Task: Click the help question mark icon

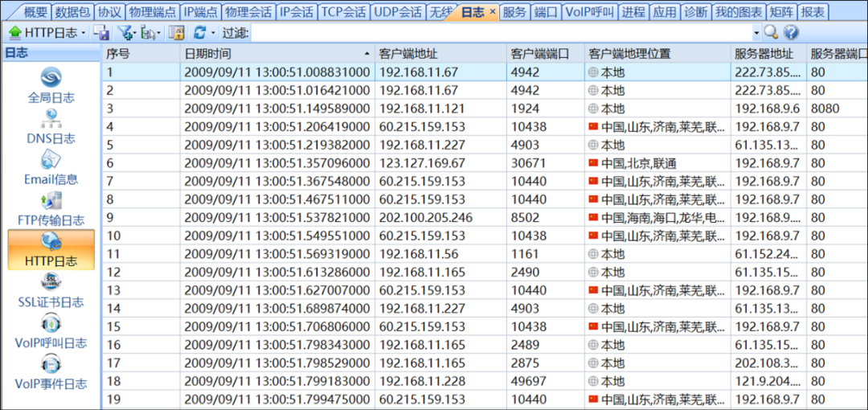Action: [791, 33]
